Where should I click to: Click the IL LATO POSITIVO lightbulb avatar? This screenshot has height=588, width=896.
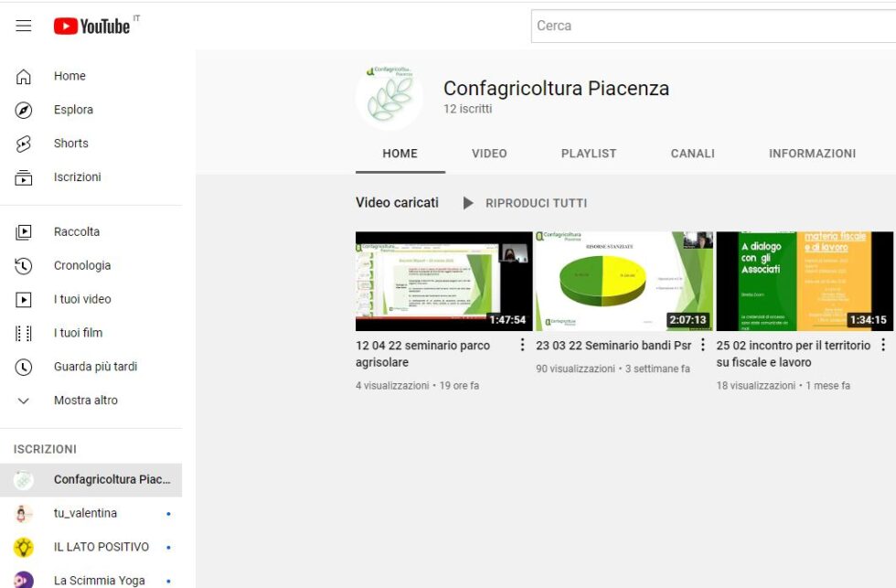[24, 548]
